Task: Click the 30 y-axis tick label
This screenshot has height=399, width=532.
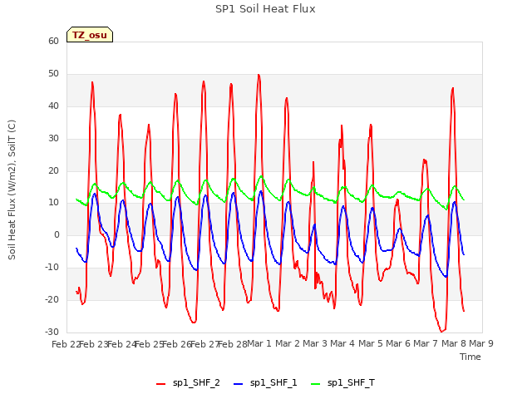Action: (x=53, y=139)
